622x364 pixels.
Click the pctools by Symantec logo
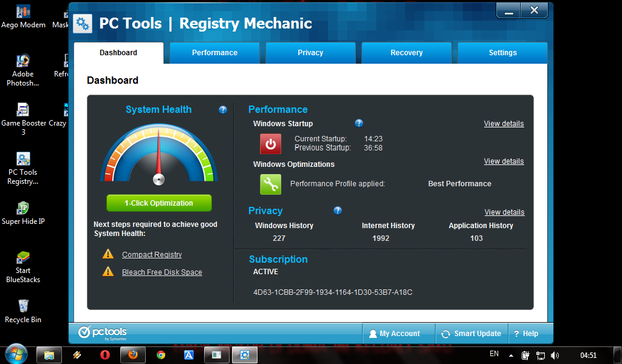(x=102, y=333)
